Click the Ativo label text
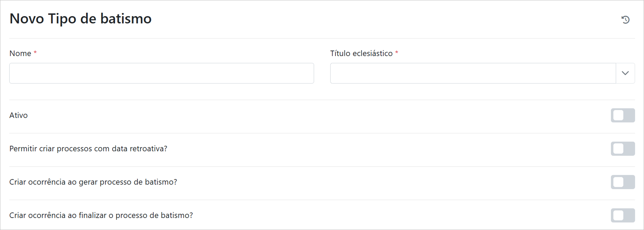Image resolution: width=644 pixels, height=230 pixels. pyautogui.click(x=19, y=116)
